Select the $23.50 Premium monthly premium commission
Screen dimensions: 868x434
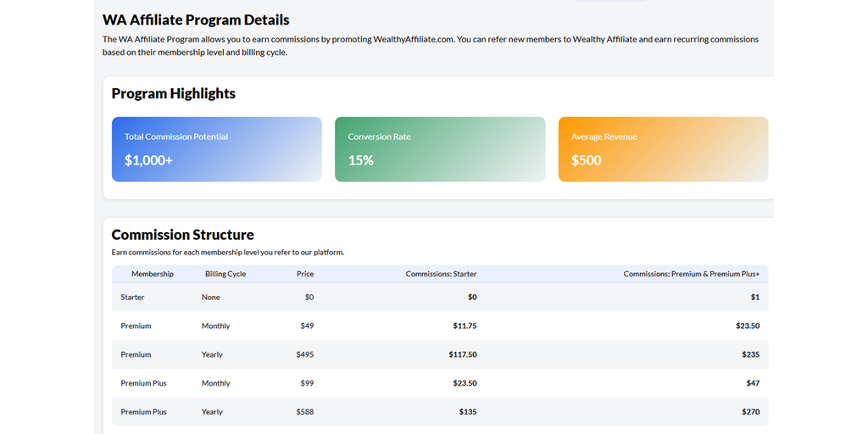(x=748, y=326)
